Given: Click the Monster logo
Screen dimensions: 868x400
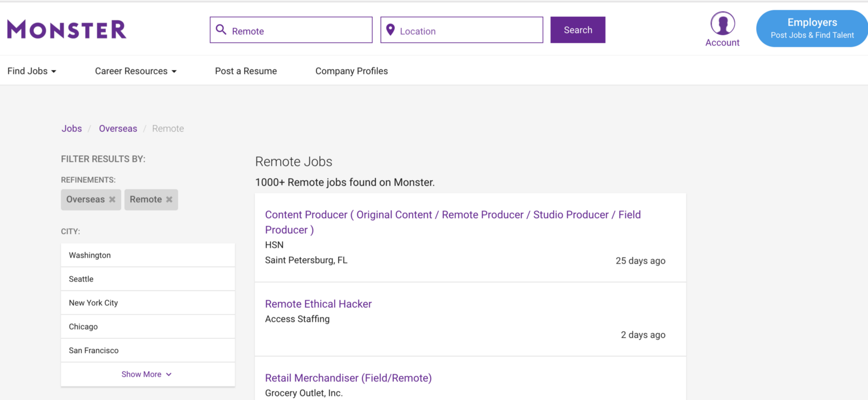Looking at the screenshot, I should pos(67,30).
